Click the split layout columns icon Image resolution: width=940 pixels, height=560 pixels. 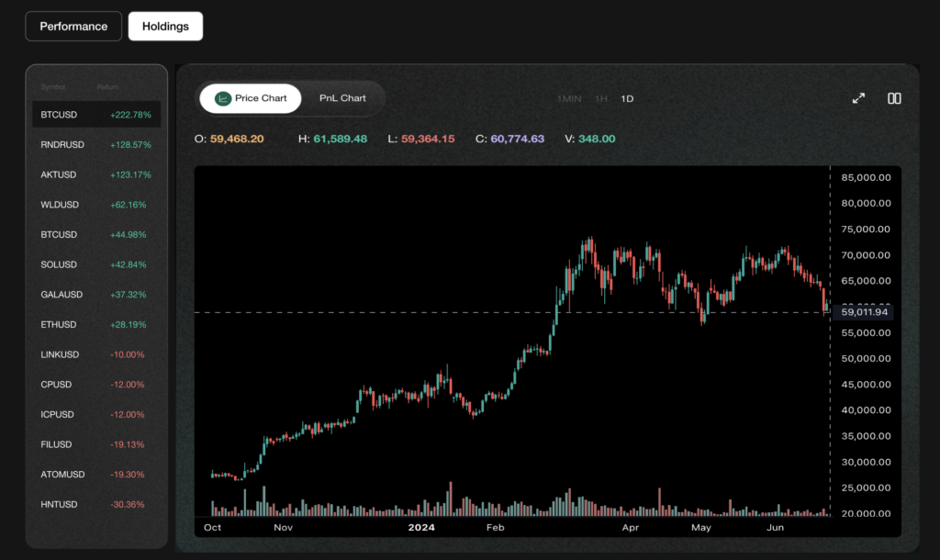point(894,98)
